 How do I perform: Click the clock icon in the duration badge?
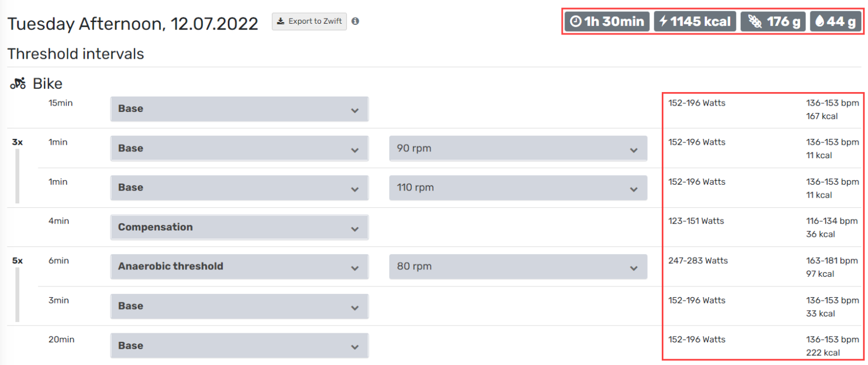pyautogui.click(x=575, y=22)
